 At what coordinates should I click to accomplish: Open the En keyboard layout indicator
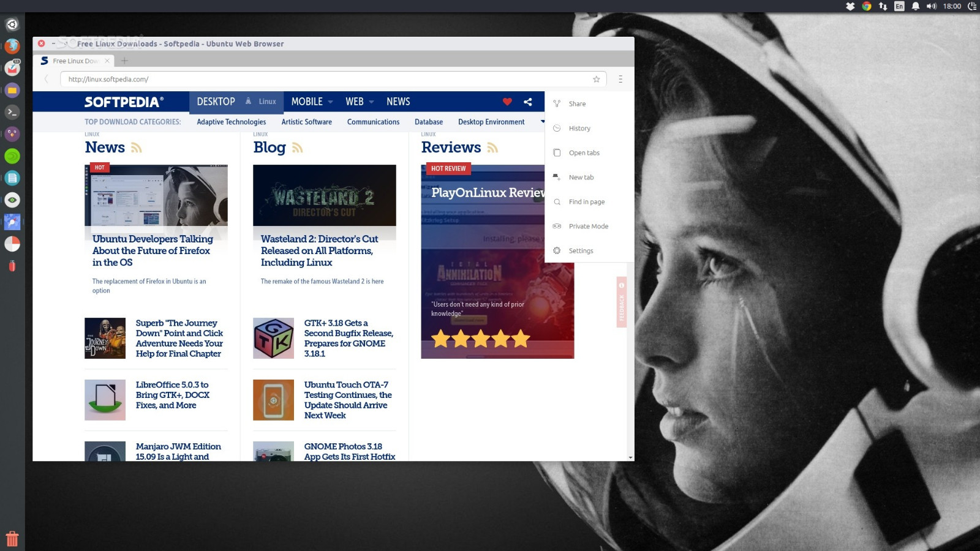click(x=899, y=6)
